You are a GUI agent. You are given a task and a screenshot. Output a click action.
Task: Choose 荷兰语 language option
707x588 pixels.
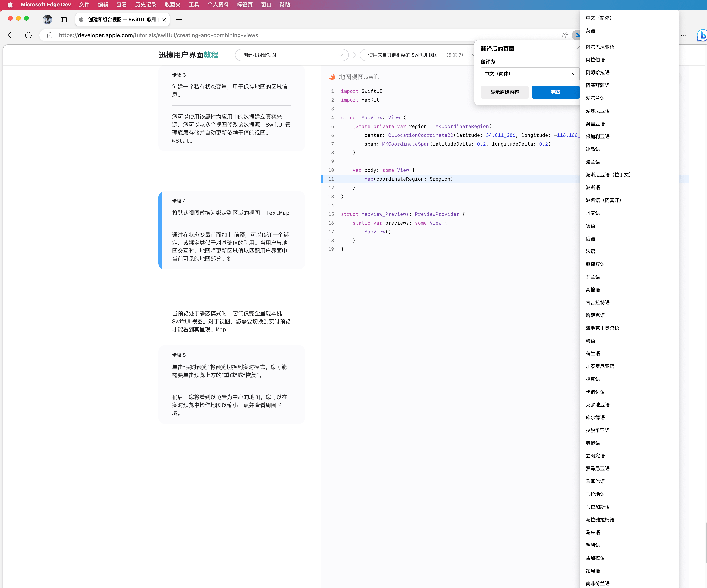629,354
